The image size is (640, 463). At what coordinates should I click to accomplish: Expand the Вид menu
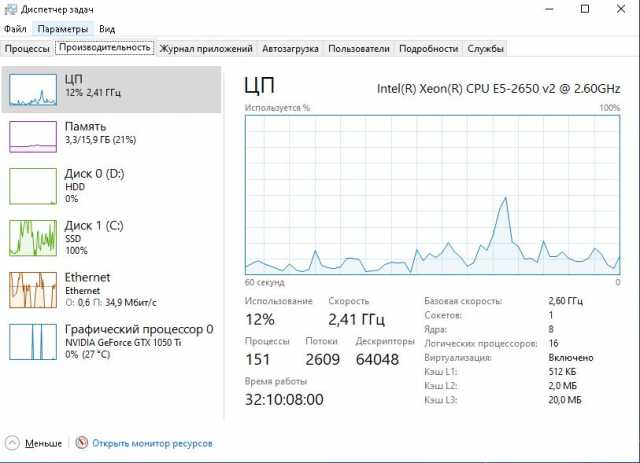pos(107,29)
